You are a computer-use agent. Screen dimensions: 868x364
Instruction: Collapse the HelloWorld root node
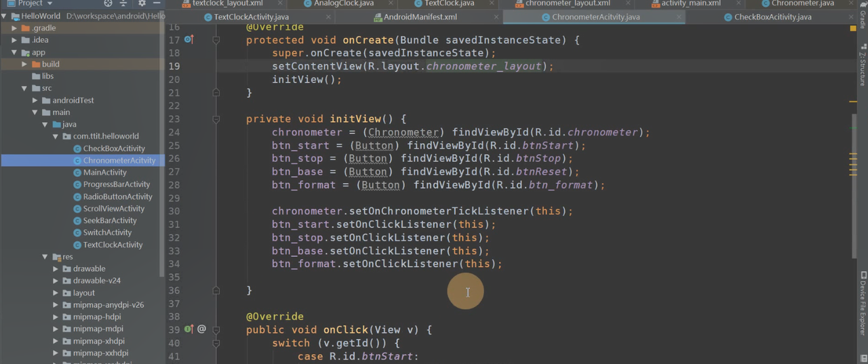pyautogui.click(x=5, y=16)
